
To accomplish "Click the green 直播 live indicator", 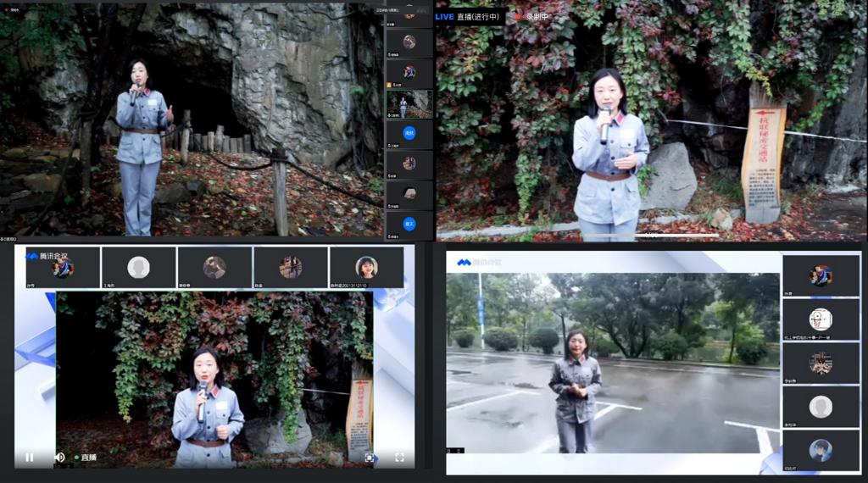I will click(86, 458).
